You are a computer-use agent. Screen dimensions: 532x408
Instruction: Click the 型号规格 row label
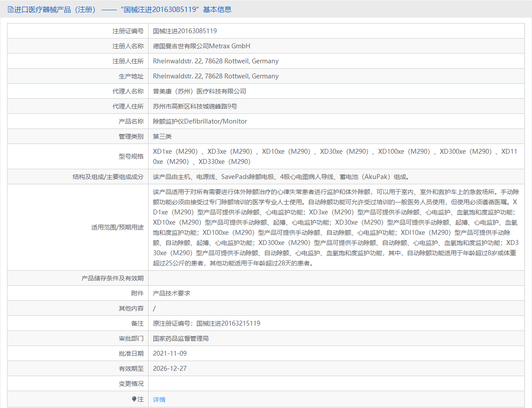coord(131,156)
